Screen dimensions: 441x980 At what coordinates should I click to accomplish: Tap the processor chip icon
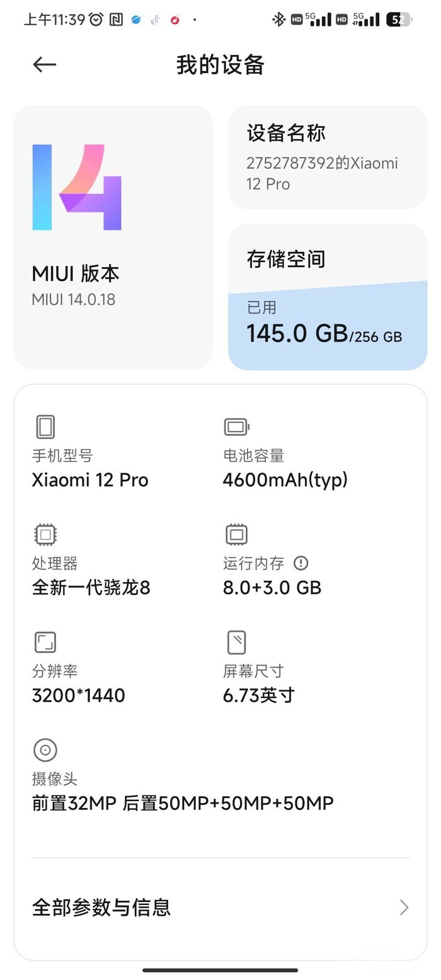pos(45,535)
